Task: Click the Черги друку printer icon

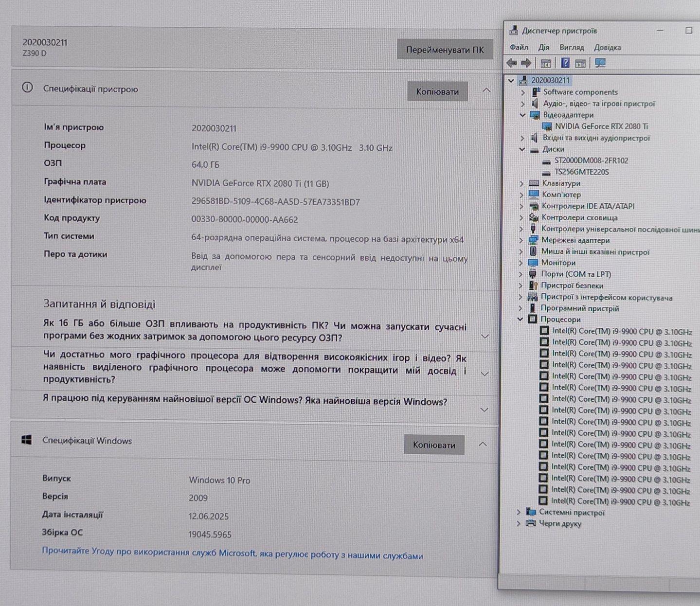Action: click(531, 523)
